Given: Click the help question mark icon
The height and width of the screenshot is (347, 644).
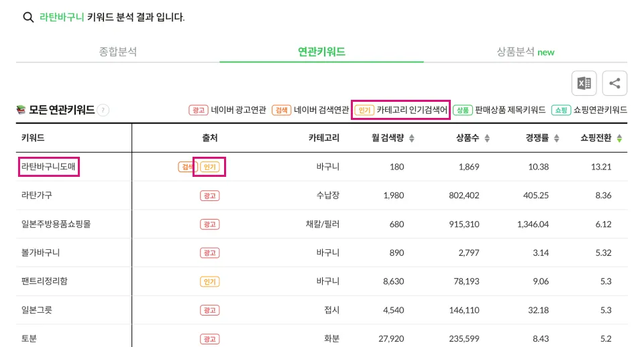Looking at the screenshot, I should tap(103, 111).
